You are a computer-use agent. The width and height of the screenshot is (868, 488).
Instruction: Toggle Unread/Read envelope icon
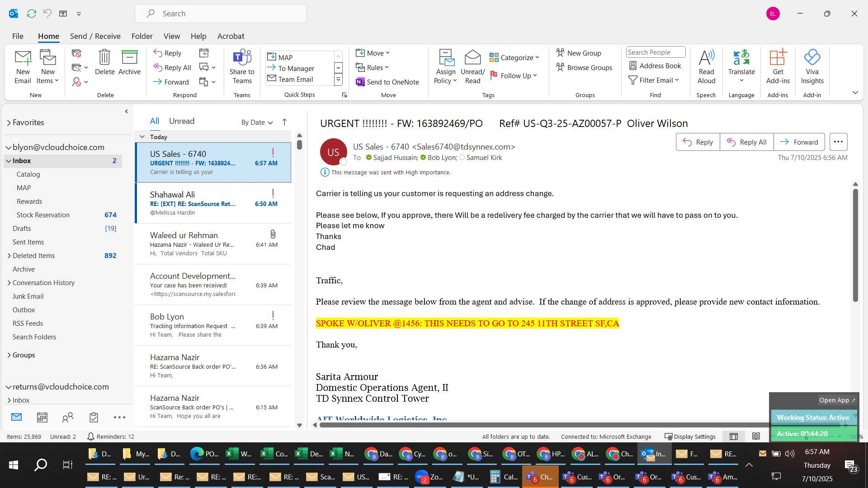tap(472, 67)
